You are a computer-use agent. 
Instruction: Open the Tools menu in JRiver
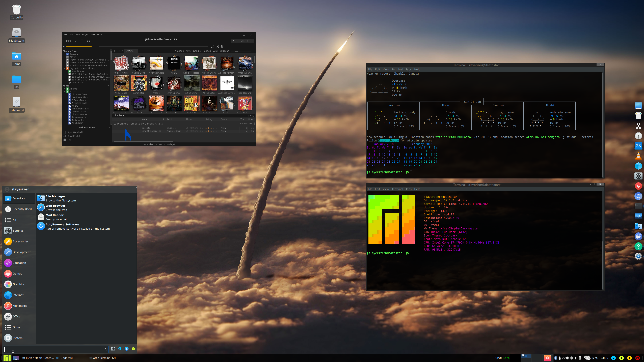tap(93, 35)
